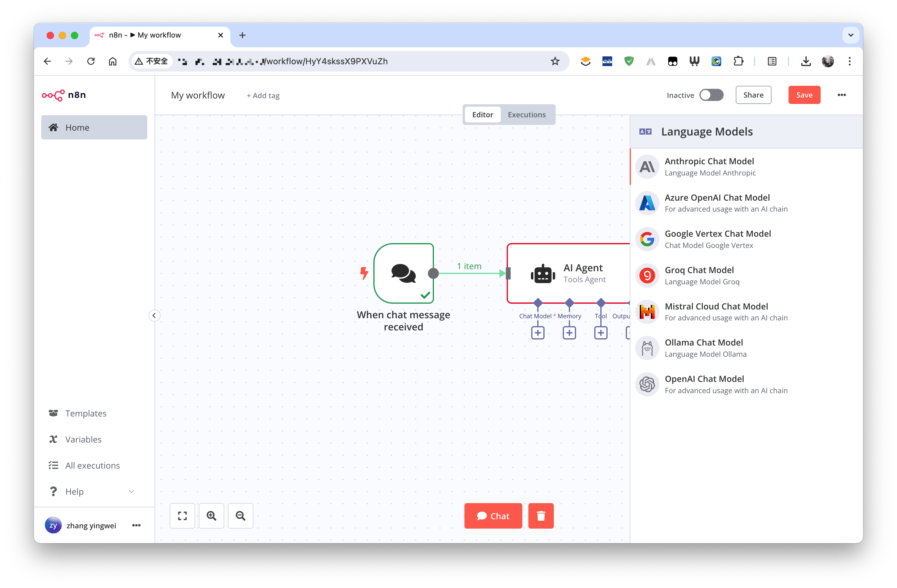Click the Share button
897x588 pixels.
tap(753, 95)
